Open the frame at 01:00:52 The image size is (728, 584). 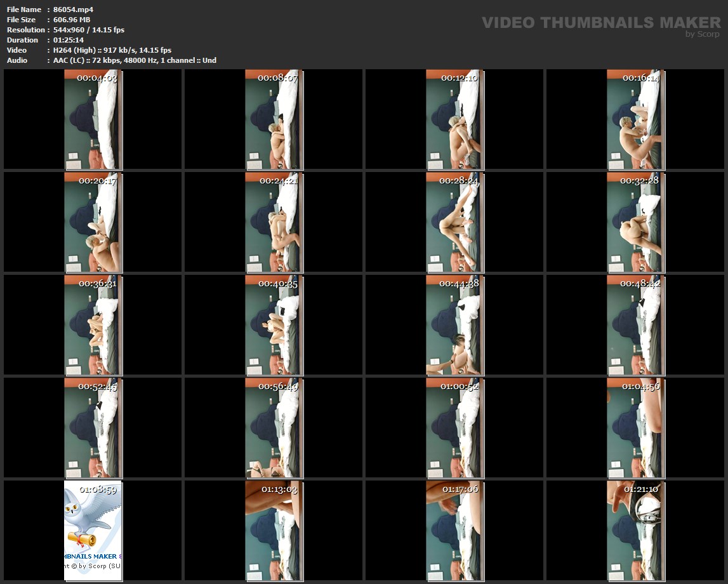tap(454, 428)
